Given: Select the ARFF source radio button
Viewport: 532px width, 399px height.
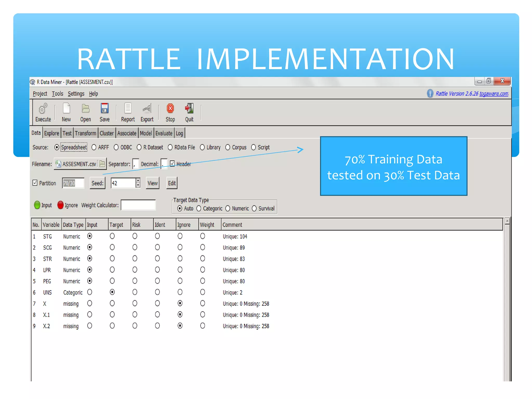Looking at the screenshot, I should point(94,147).
